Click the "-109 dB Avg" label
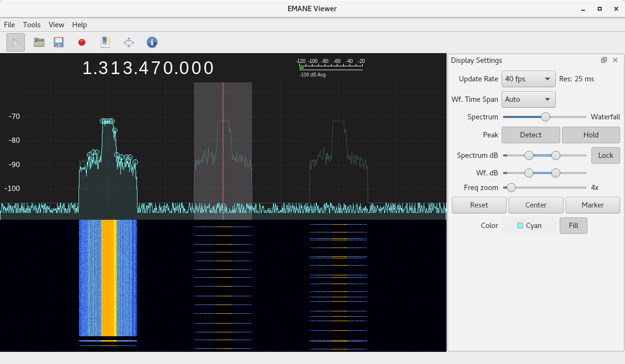The image size is (625, 364). click(312, 76)
